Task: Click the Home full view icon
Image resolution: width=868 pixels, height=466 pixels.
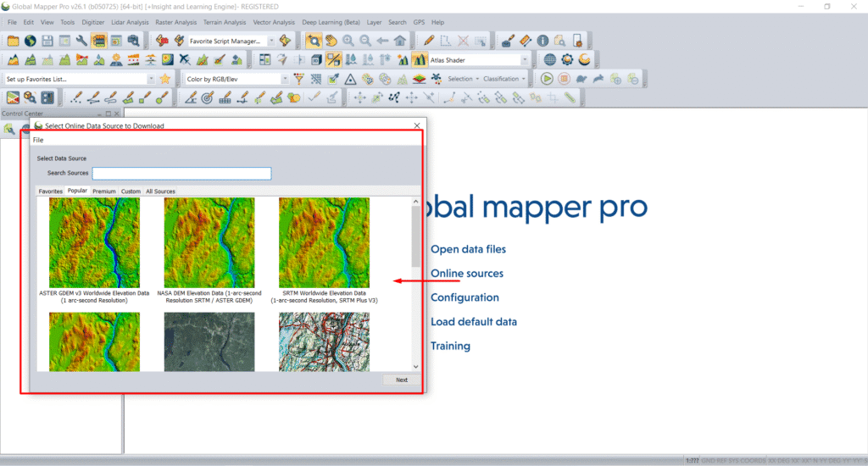Action: [400, 41]
